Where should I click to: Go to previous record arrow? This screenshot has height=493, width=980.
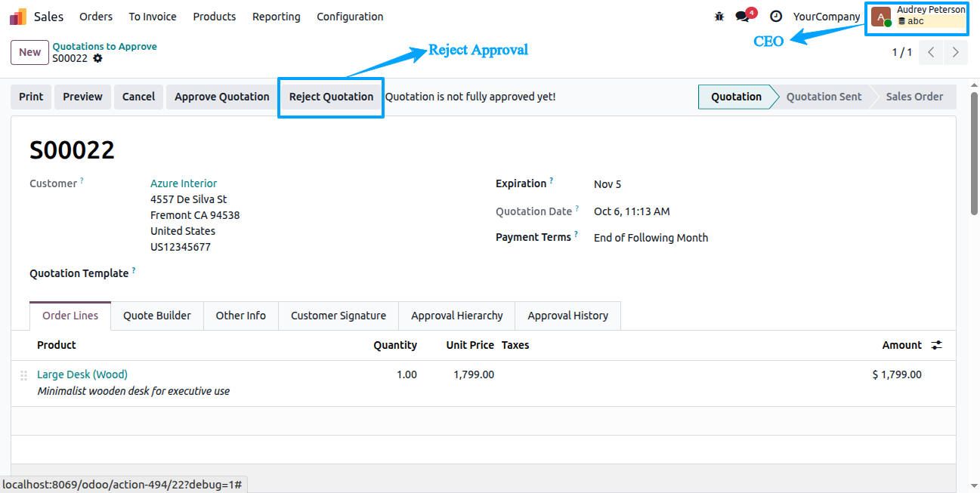(931, 52)
